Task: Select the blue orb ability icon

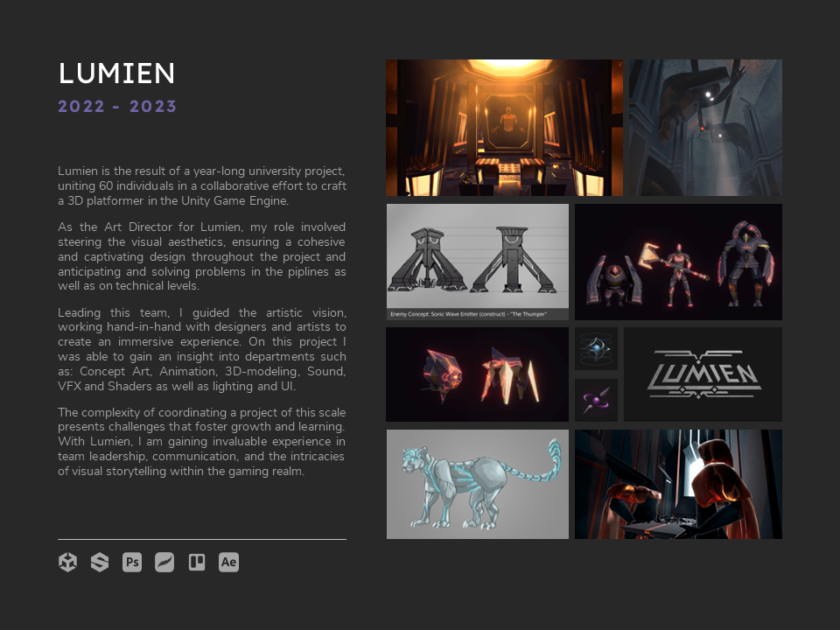Action: [x=596, y=348]
